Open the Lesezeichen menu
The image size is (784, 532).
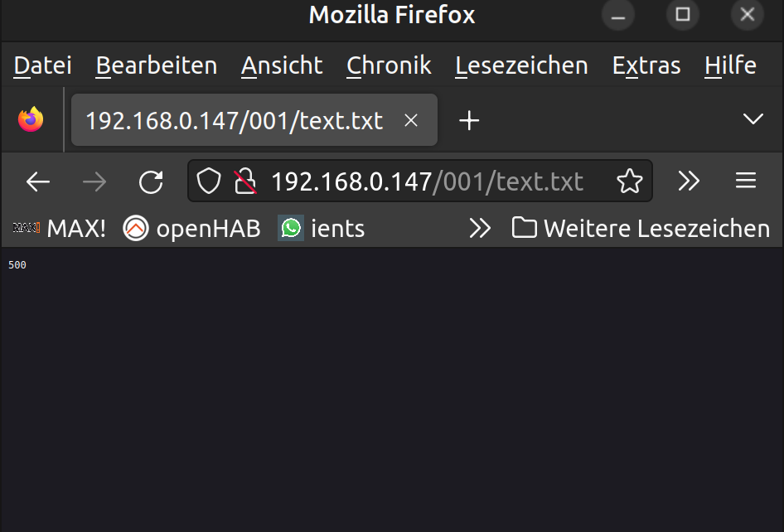click(521, 65)
